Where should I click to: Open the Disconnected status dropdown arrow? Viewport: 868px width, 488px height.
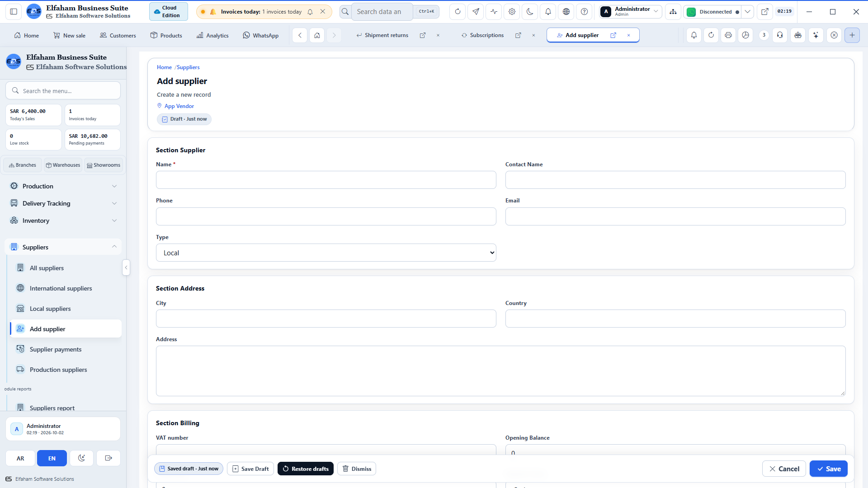[747, 12]
